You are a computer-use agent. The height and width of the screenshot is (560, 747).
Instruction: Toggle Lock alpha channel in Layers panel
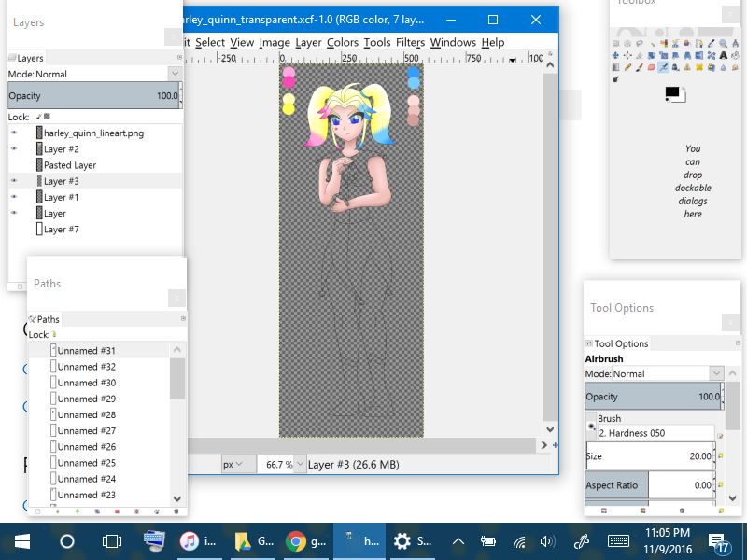click(x=48, y=117)
